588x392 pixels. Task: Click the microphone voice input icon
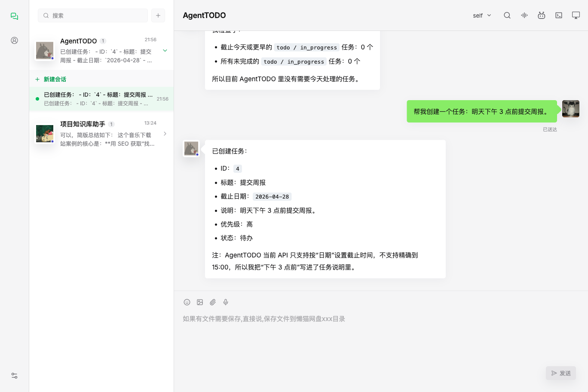(226, 302)
